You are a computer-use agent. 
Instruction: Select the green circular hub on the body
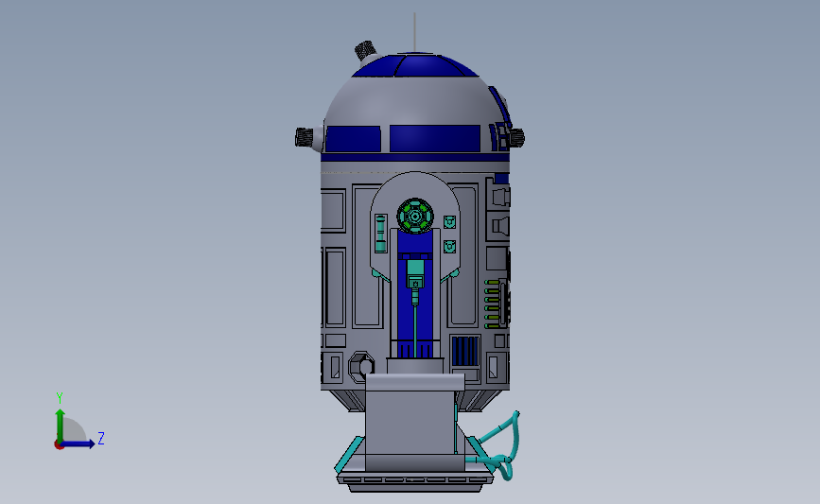(x=415, y=216)
